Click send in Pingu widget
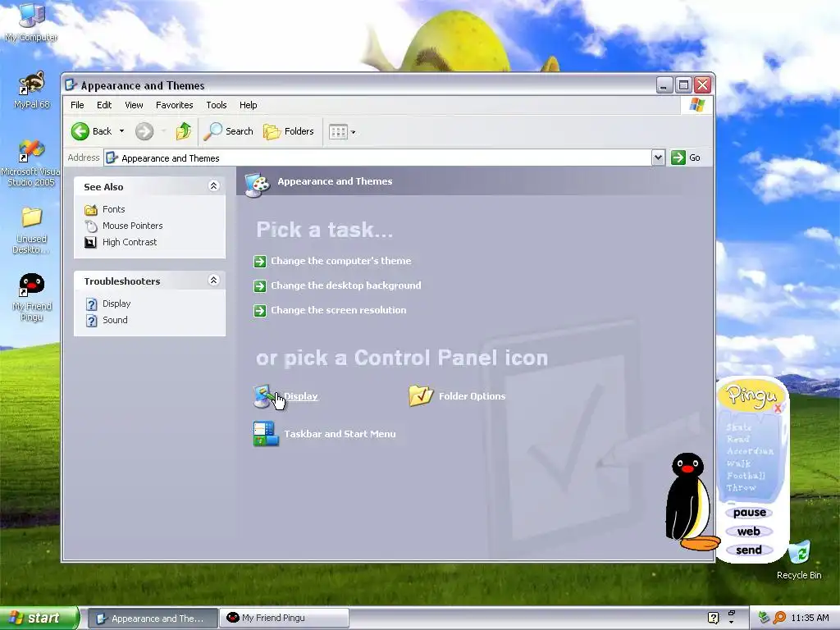The image size is (840, 630). (x=749, y=550)
